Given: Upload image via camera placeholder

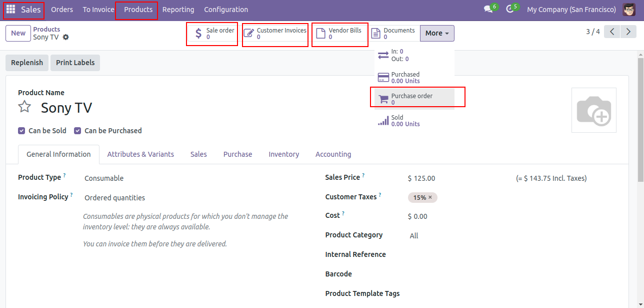Looking at the screenshot, I should click(x=594, y=110).
